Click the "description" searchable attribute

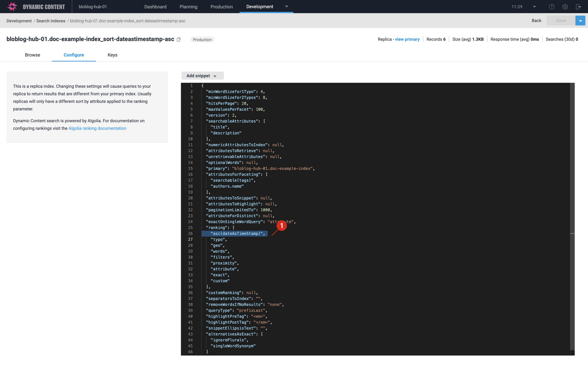coord(226,133)
